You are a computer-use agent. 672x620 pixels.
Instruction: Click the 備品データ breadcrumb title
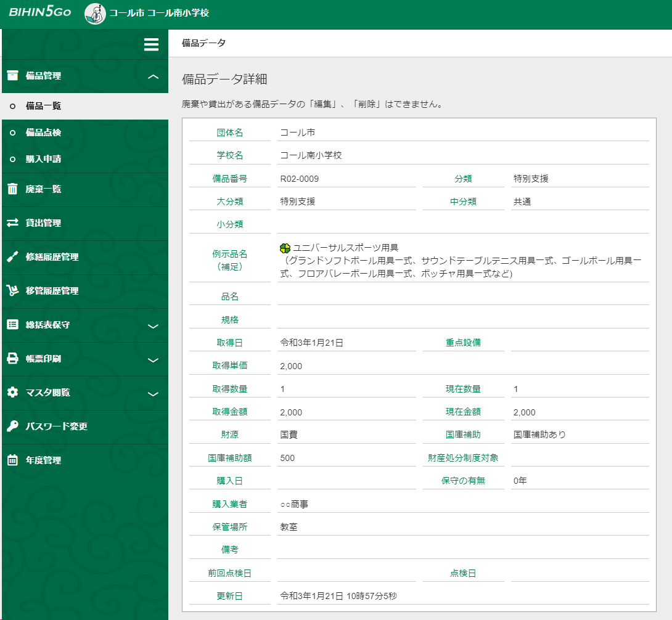point(203,43)
